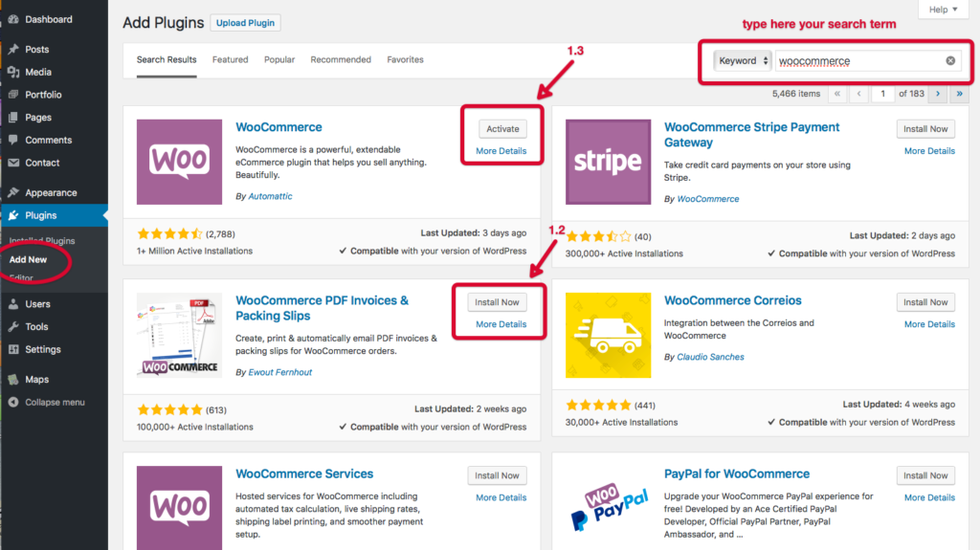Click the Settings sliders icon
This screenshot has height=550, width=980.
(x=13, y=349)
